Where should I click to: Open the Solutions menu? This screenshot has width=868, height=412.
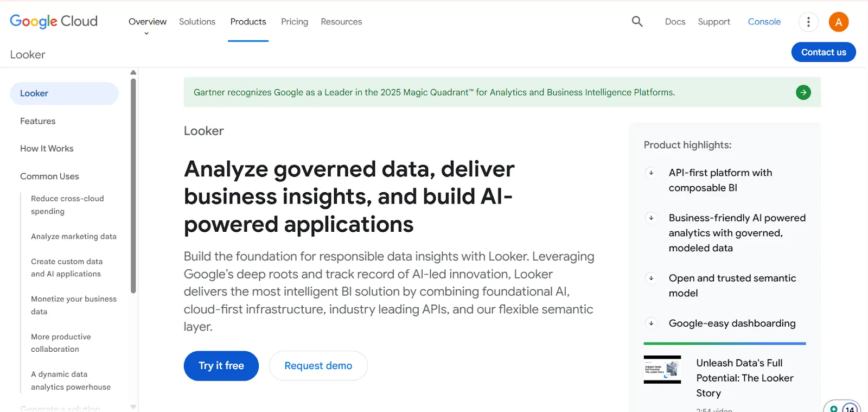tap(197, 22)
